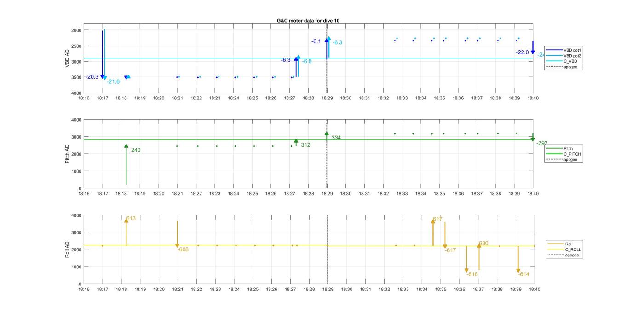Click the "C_ROLL" legend entry
Image resolution: width=644 pixels, height=319 pixels.
573,249
